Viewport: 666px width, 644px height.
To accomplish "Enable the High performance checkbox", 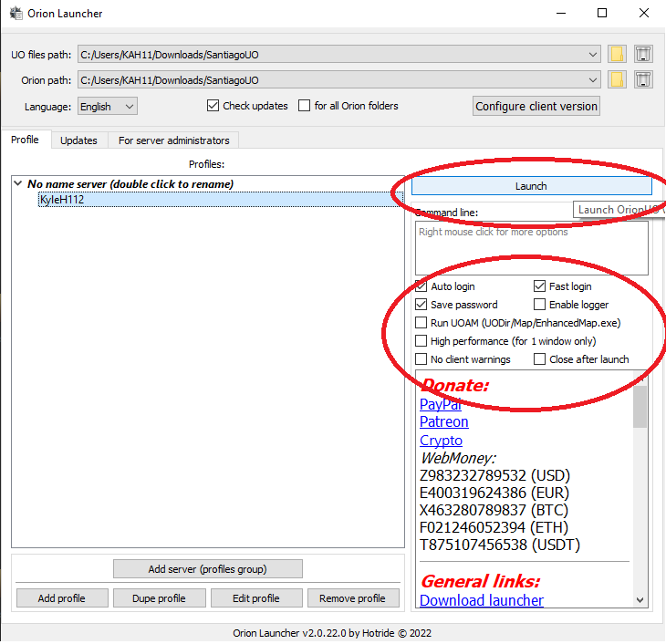I will 421,341.
